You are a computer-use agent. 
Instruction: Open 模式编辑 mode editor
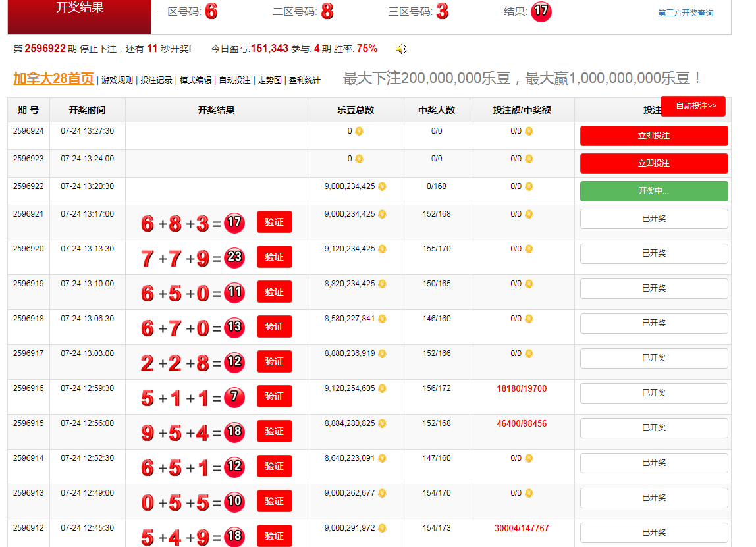pyautogui.click(x=196, y=80)
